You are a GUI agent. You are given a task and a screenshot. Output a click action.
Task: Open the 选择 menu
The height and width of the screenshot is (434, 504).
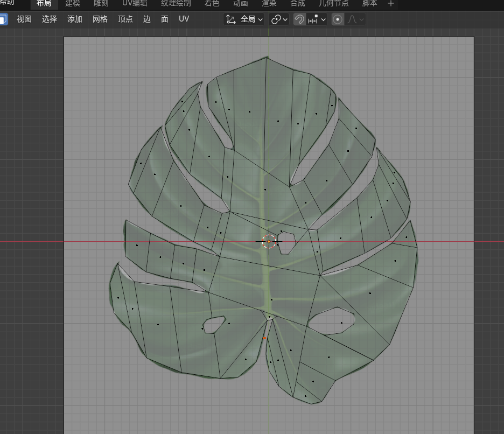click(50, 19)
